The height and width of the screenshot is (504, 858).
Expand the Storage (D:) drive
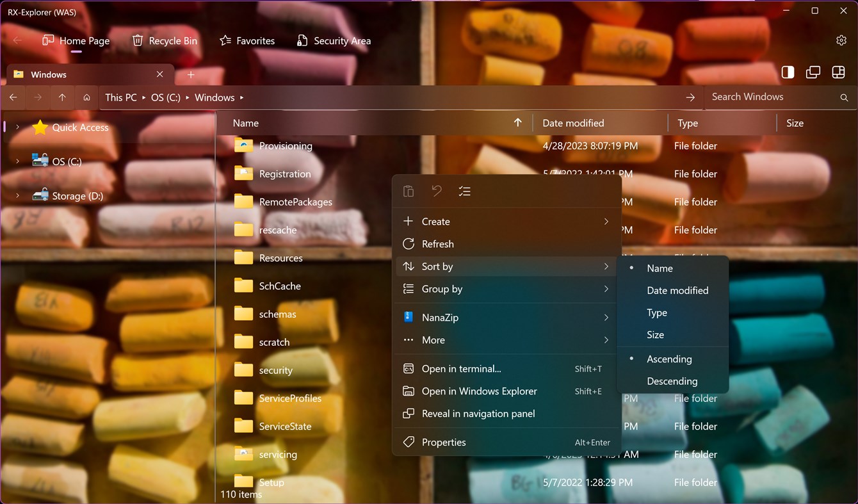coord(17,195)
